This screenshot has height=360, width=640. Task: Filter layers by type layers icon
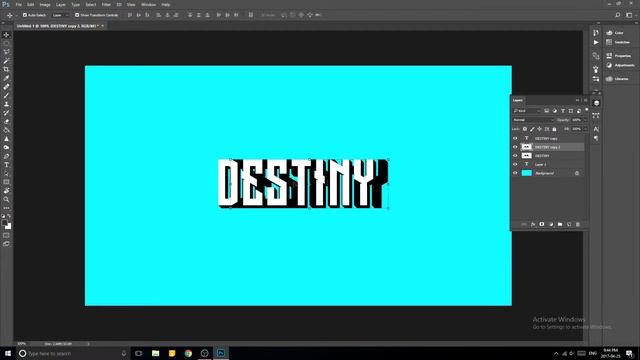click(x=563, y=111)
